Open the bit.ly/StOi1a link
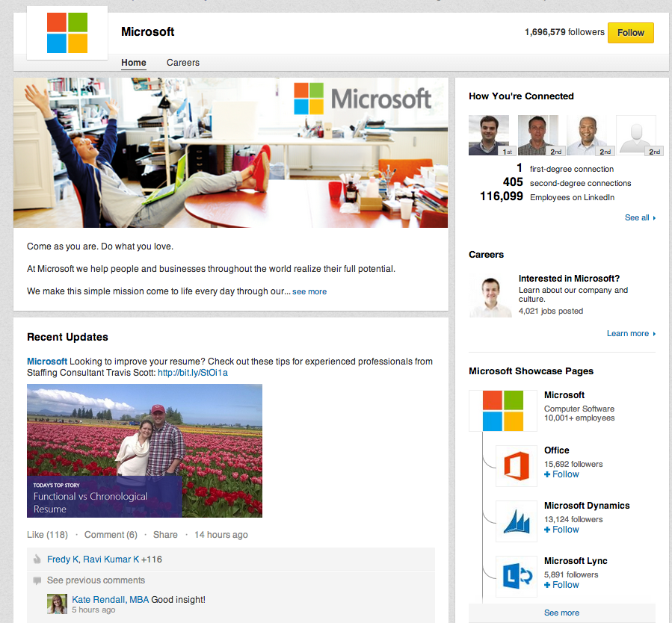 193,373
